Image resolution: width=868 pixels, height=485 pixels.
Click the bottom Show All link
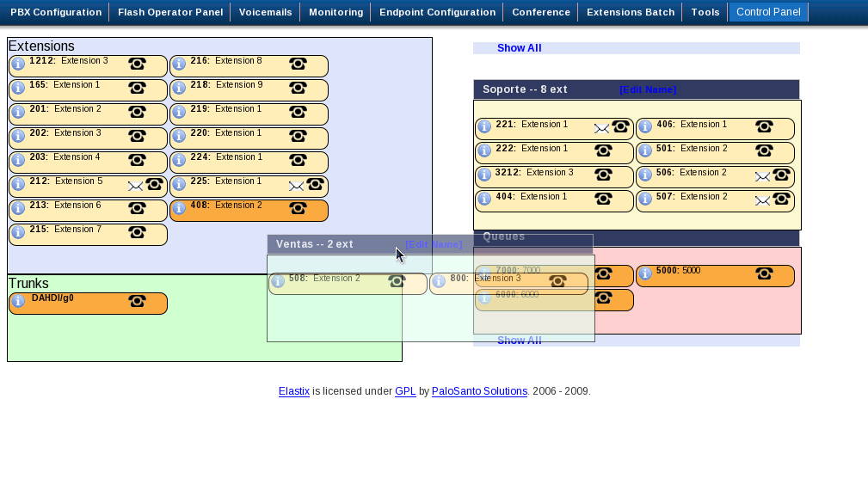tap(519, 341)
